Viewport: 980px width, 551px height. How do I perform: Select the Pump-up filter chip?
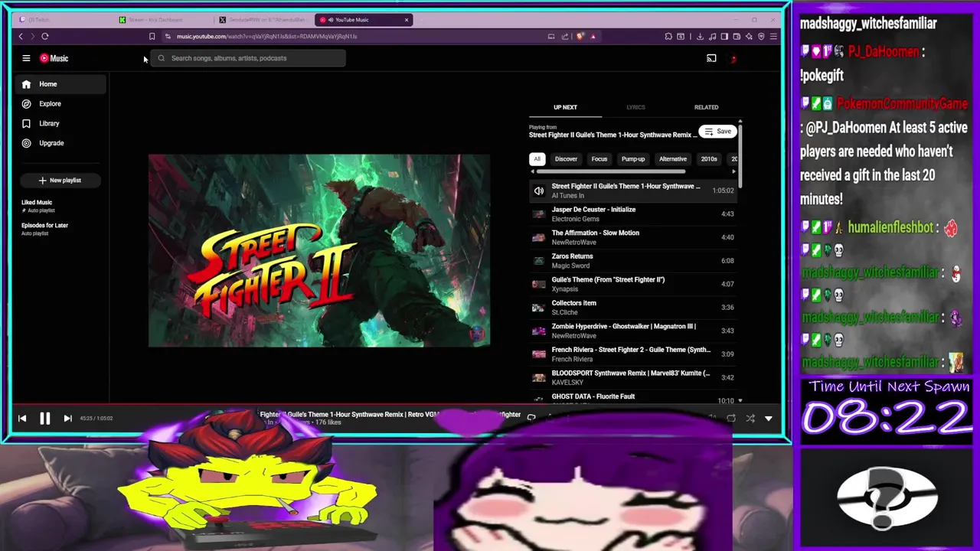pyautogui.click(x=633, y=159)
